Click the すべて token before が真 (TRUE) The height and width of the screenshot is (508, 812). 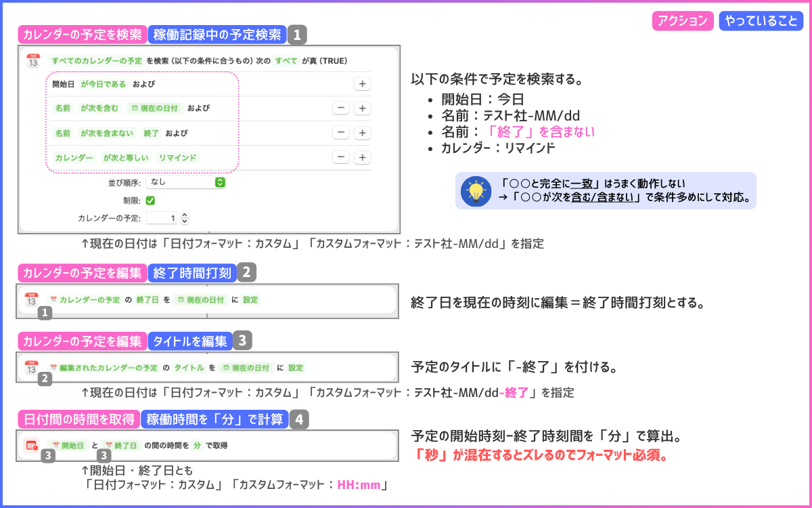click(286, 61)
